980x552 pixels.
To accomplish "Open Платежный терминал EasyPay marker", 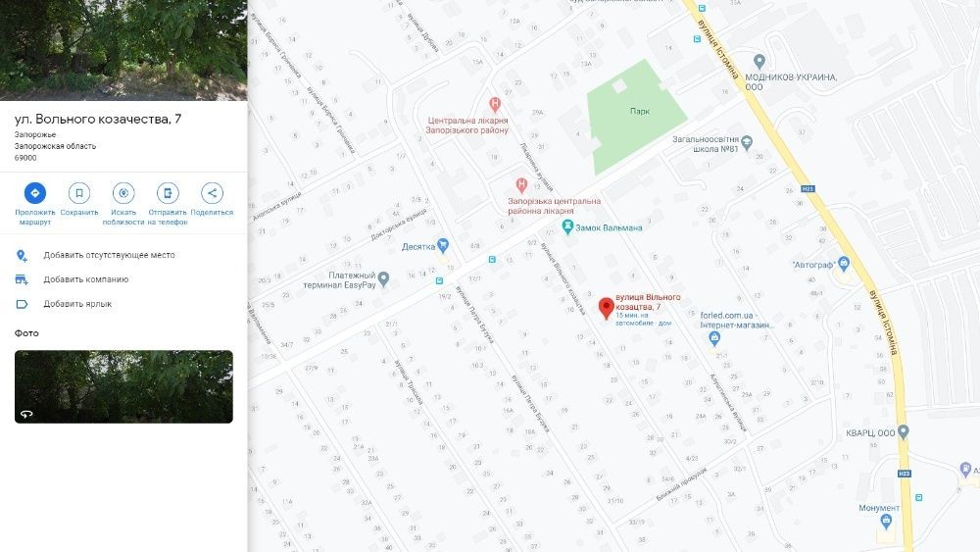I will pyautogui.click(x=384, y=278).
